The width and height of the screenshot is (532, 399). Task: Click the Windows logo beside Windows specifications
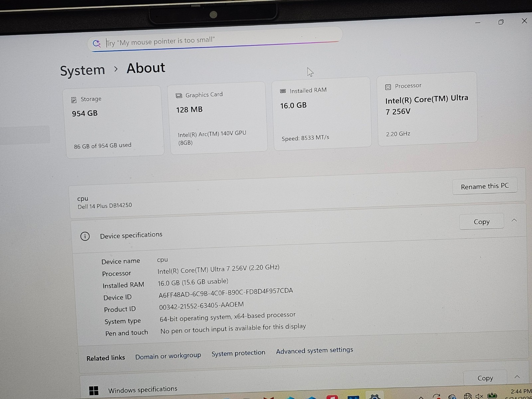94,391
